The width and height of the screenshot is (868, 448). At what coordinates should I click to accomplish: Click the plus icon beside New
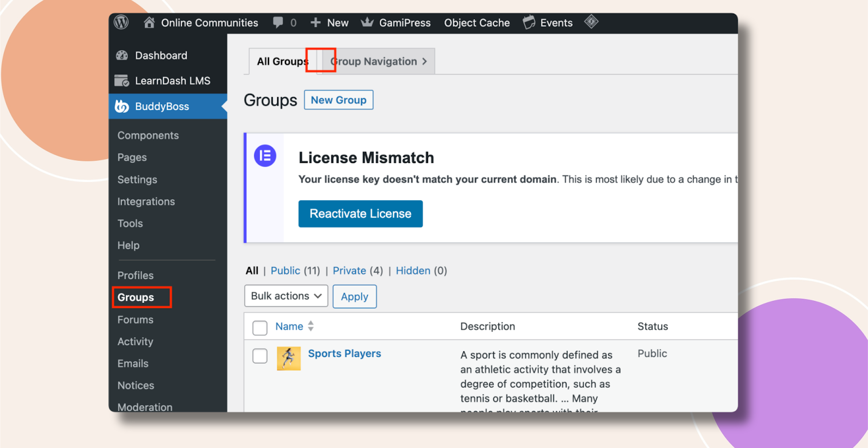(x=316, y=23)
